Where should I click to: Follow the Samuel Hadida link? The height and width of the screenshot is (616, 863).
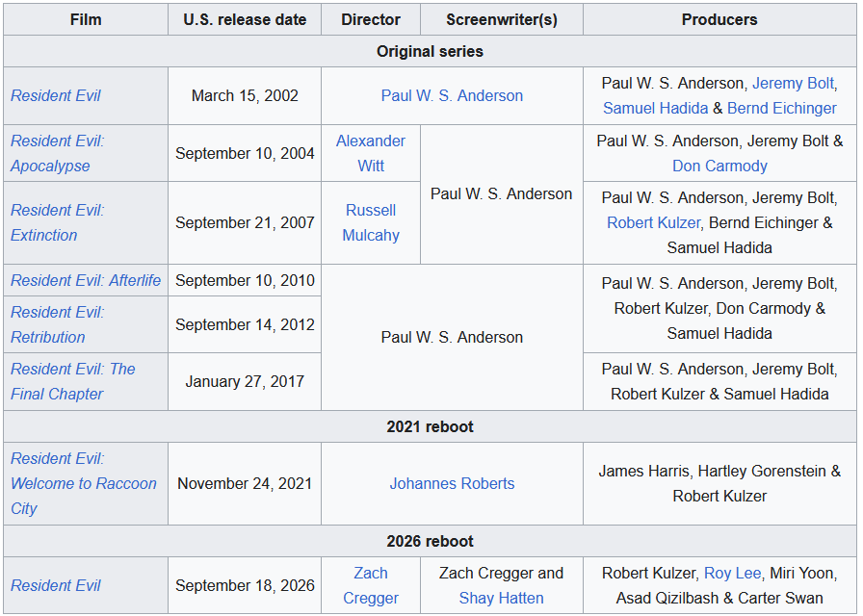pos(656,109)
